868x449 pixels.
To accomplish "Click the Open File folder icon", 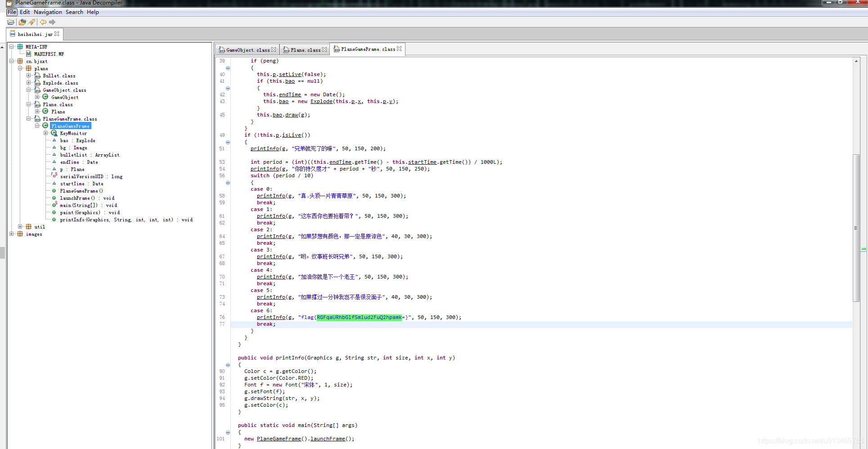I will 11,22.
